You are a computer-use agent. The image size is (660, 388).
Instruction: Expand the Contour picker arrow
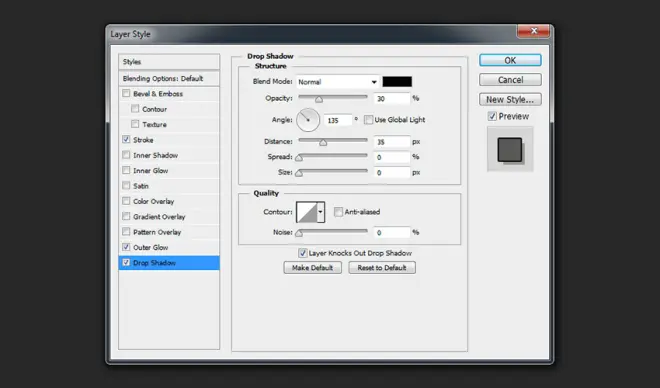coord(321,212)
